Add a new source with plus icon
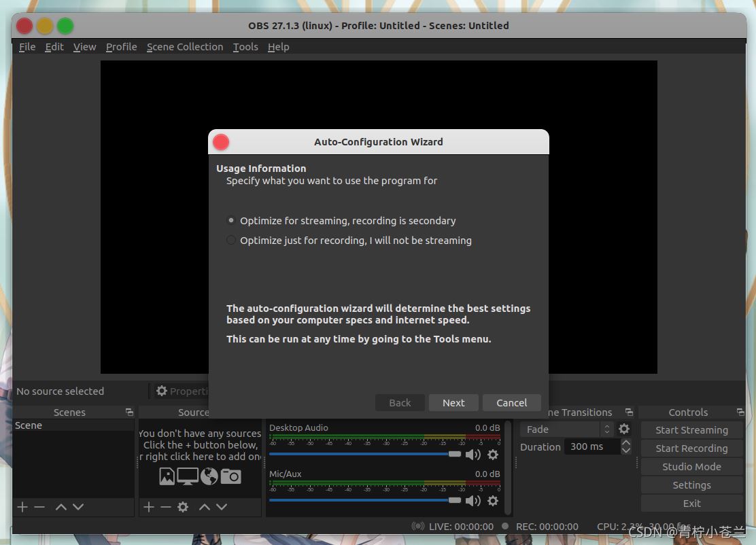The image size is (756, 545). (x=148, y=507)
